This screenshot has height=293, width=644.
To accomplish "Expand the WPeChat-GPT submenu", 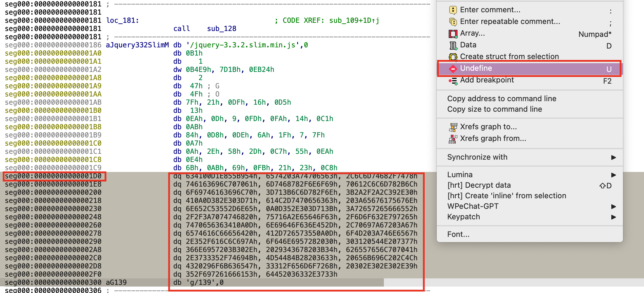I will (613, 206).
